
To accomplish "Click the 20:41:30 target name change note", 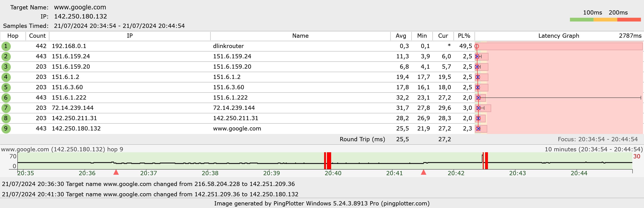I will [x=150, y=194].
